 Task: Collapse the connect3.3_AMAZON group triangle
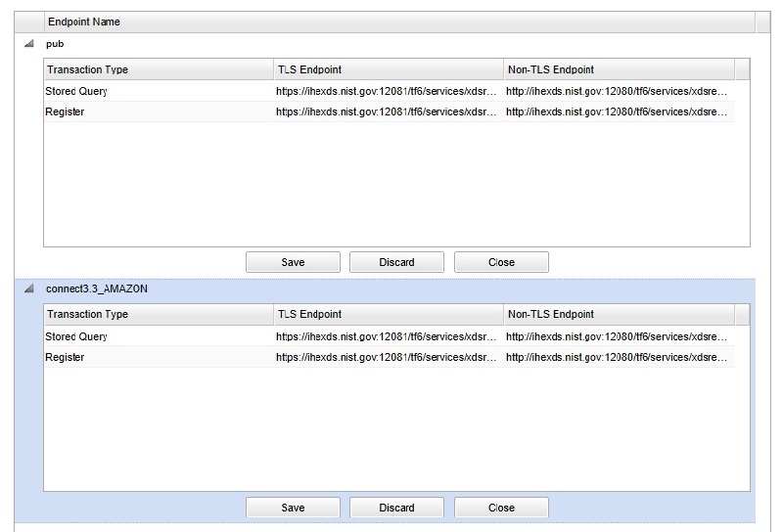[28, 289]
